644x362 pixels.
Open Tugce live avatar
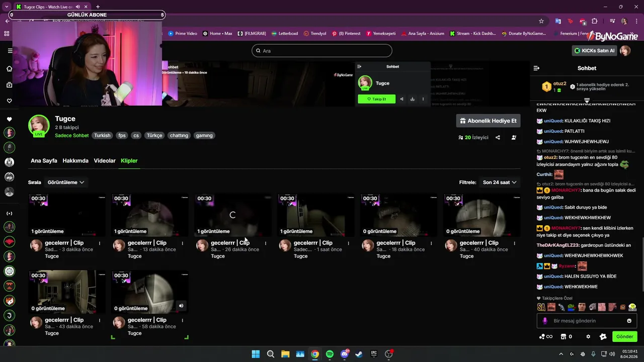point(39,126)
